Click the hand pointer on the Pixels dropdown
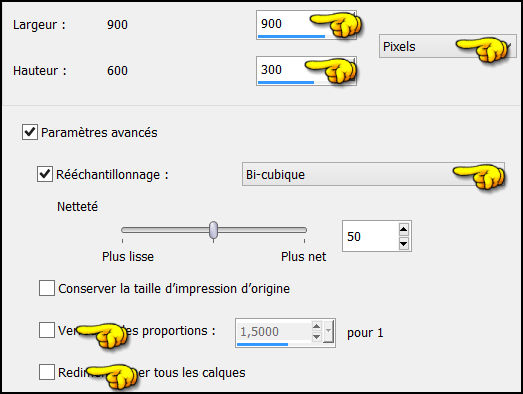 [x=482, y=49]
